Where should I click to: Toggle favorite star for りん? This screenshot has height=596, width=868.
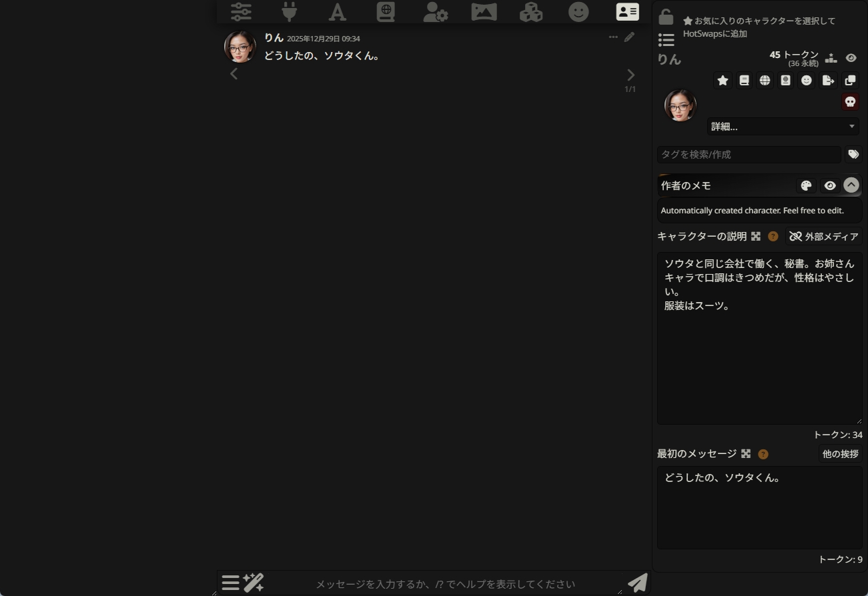(723, 80)
